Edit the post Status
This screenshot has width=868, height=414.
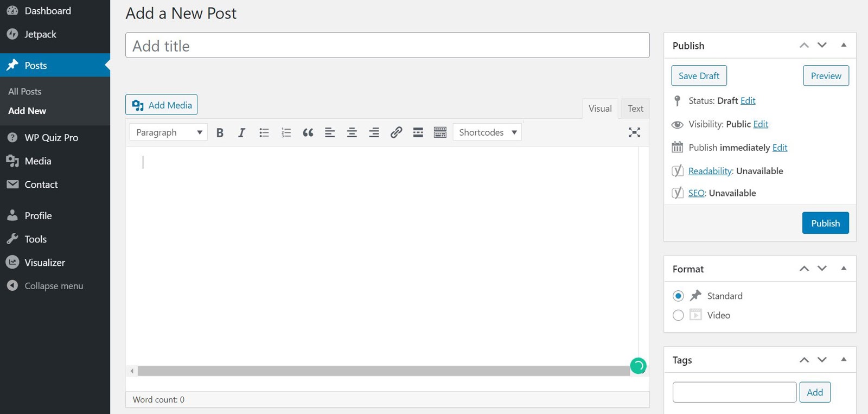[x=748, y=101]
